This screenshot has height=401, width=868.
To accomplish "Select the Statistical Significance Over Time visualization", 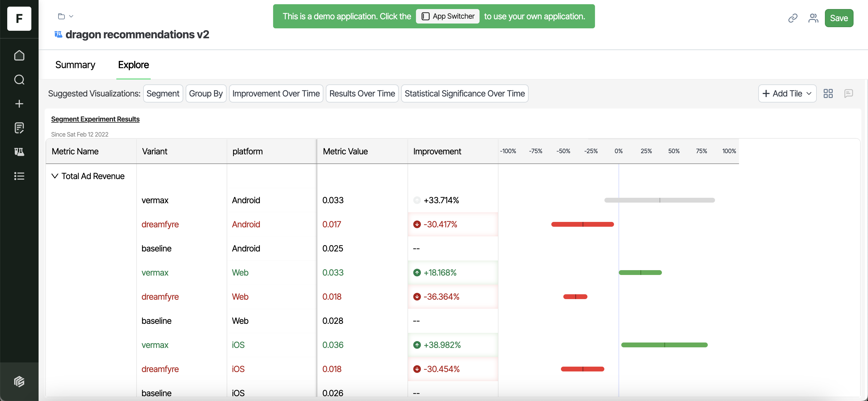I will tap(465, 93).
